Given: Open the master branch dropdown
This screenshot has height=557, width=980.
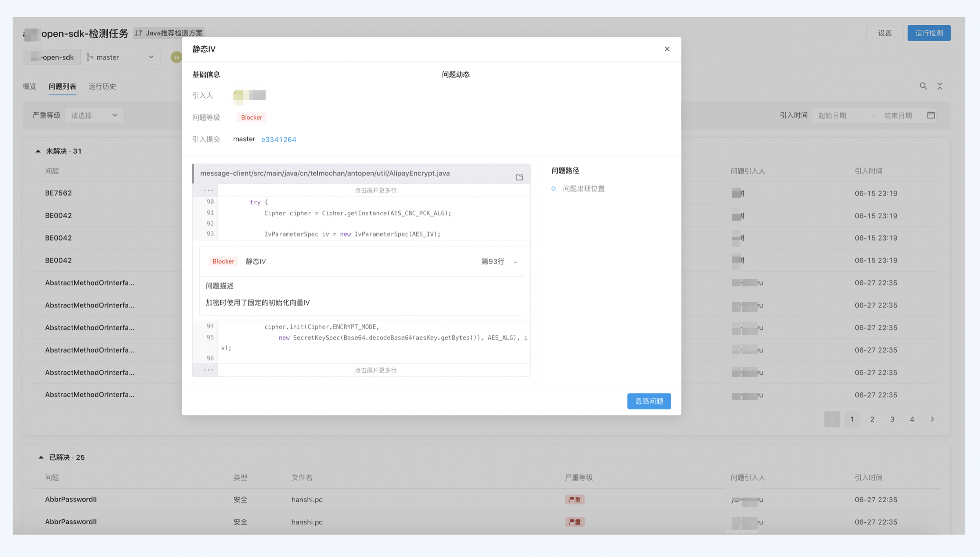Looking at the screenshot, I should pyautogui.click(x=120, y=57).
